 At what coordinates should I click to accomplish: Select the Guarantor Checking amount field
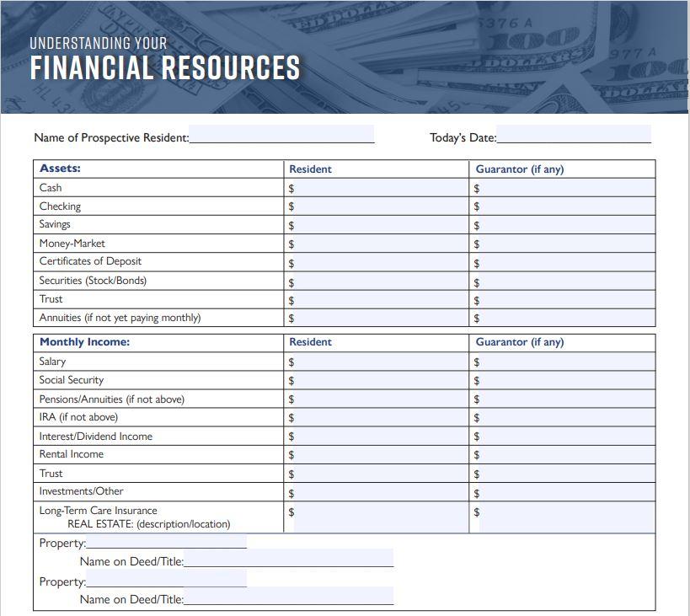coord(567,206)
